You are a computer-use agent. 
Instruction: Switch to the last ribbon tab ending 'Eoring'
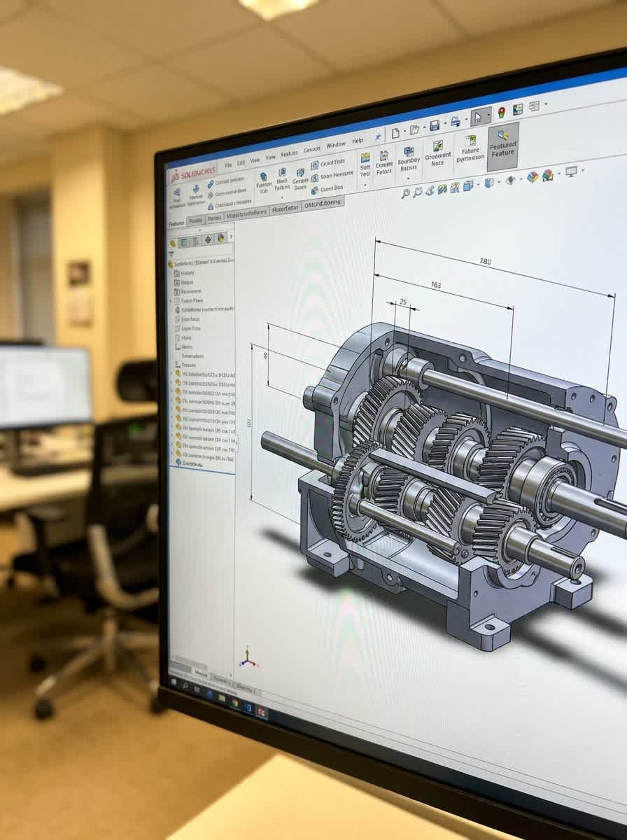[x=323, y=203]
